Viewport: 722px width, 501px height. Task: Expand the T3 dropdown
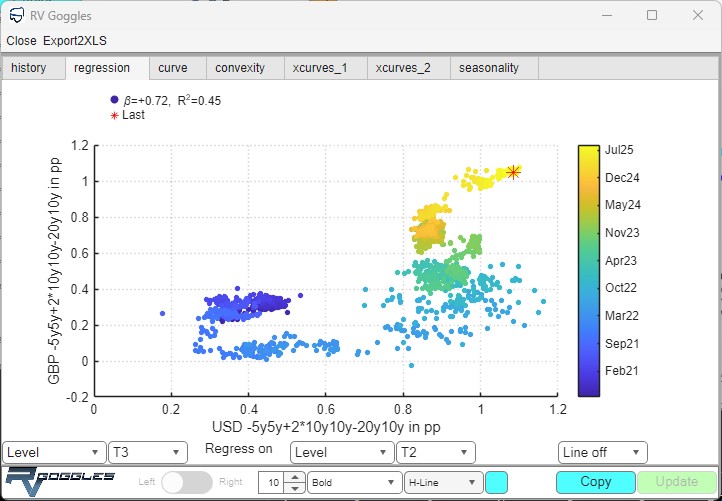tap(148, 452)
